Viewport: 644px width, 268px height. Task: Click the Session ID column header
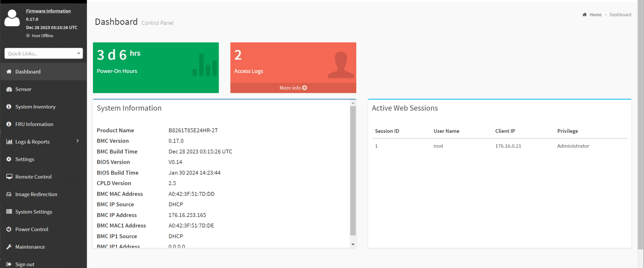click(387, 131)
